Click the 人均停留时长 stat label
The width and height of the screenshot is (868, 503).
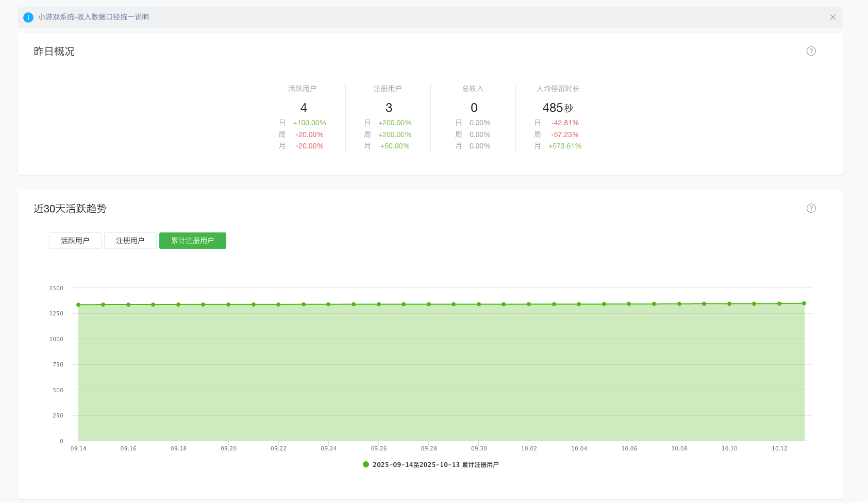pyautogui.click(x=558, y=89)
